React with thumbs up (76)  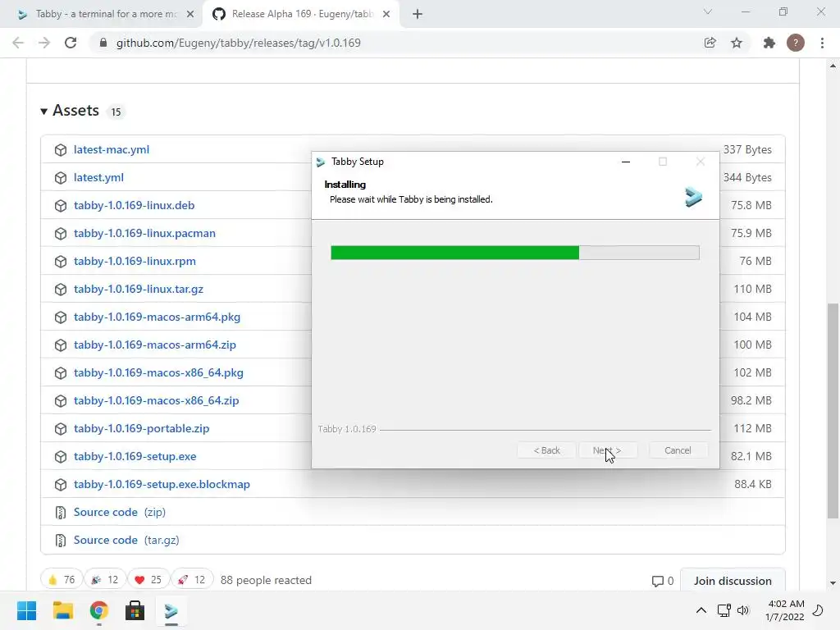pyautogui.click(x=61, y=580)
